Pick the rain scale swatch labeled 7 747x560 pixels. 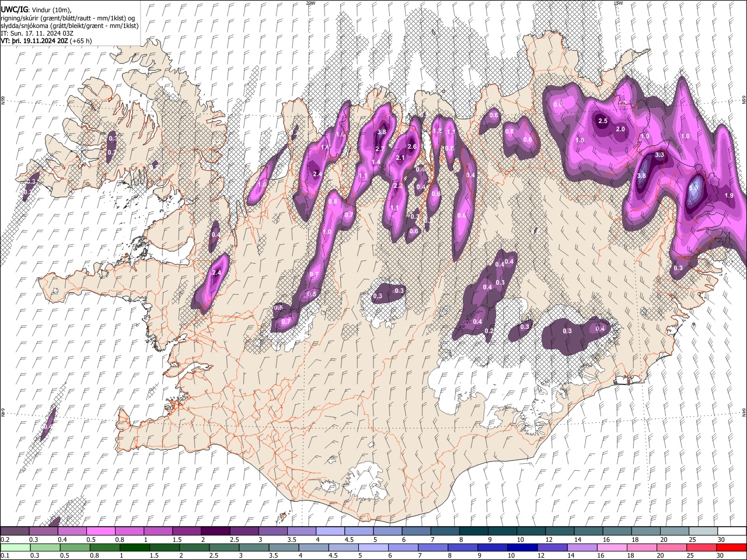tap(432, 547)
